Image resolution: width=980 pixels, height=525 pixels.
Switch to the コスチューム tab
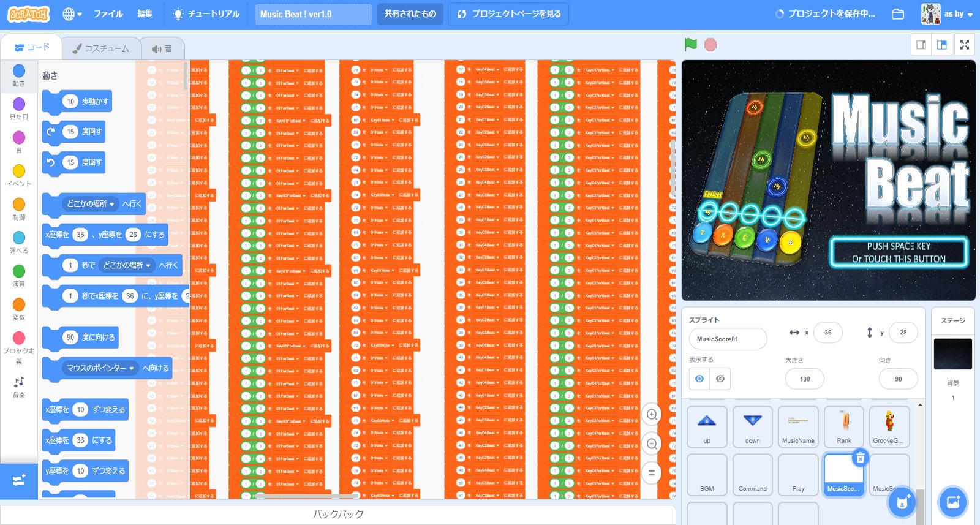click(x=101, y=48)
